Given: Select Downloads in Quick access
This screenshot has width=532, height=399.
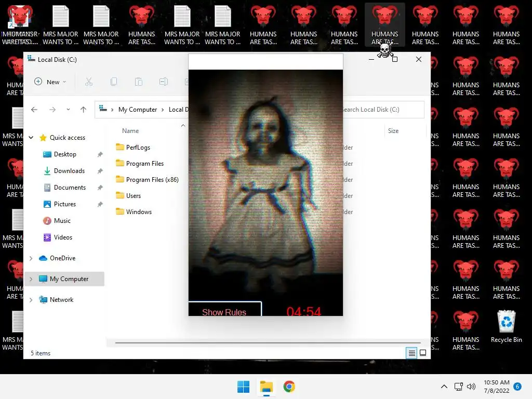Looking at the screenshot, I should point(69,171).
